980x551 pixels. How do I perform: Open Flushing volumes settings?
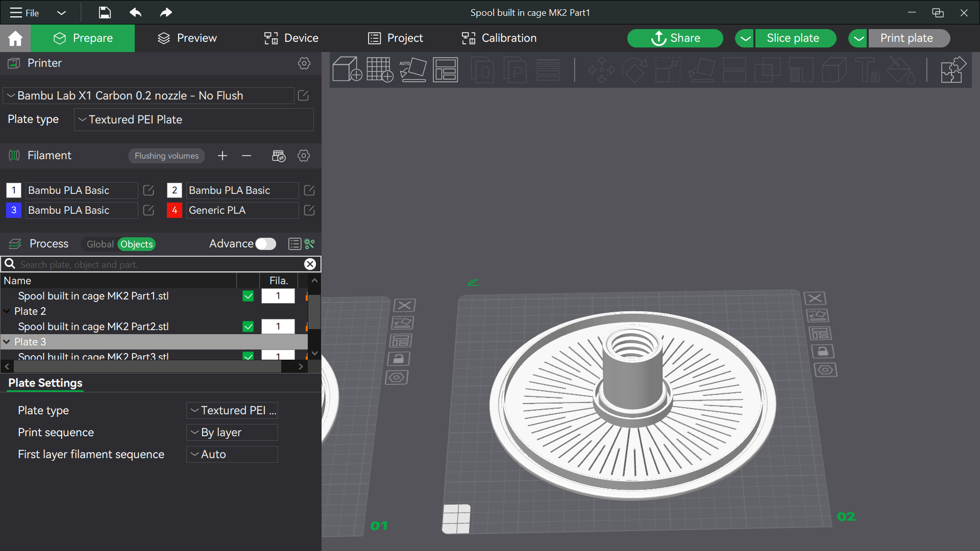pyautogui.click(x=166, y=156)
